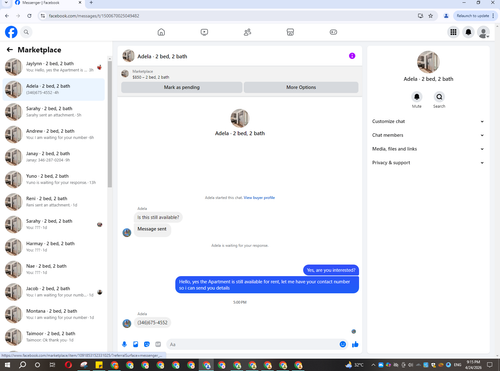Click Mark as pending button

182,87
